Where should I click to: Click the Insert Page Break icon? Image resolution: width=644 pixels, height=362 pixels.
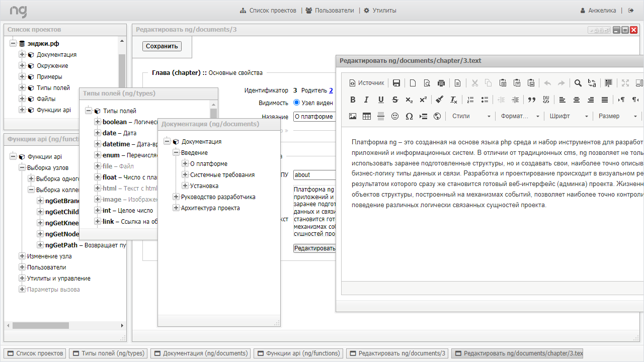423,116
